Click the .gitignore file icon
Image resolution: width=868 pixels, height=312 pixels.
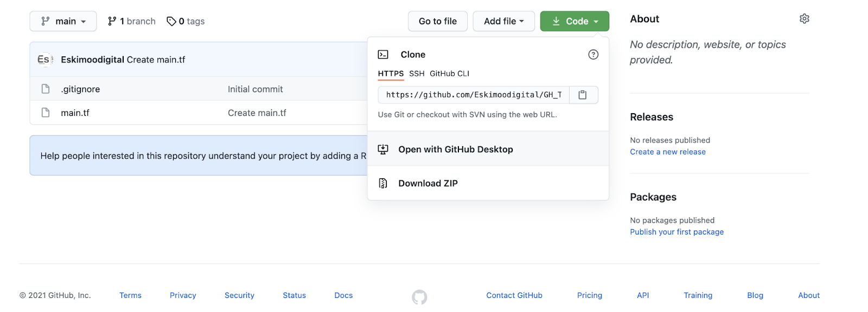click(x=46, y=89)
